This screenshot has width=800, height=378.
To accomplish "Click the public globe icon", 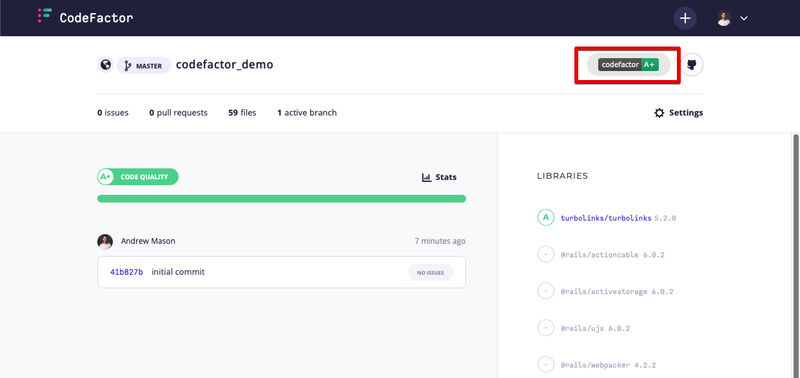I will (x=106, y=65).
